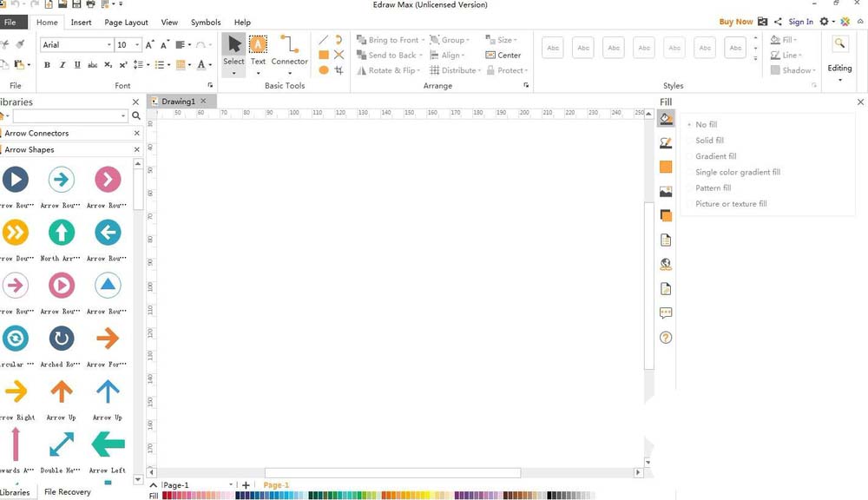The image size is (868, 500).
Task: Open the Arial font name dropdown
Action: [x=109, y=45]
